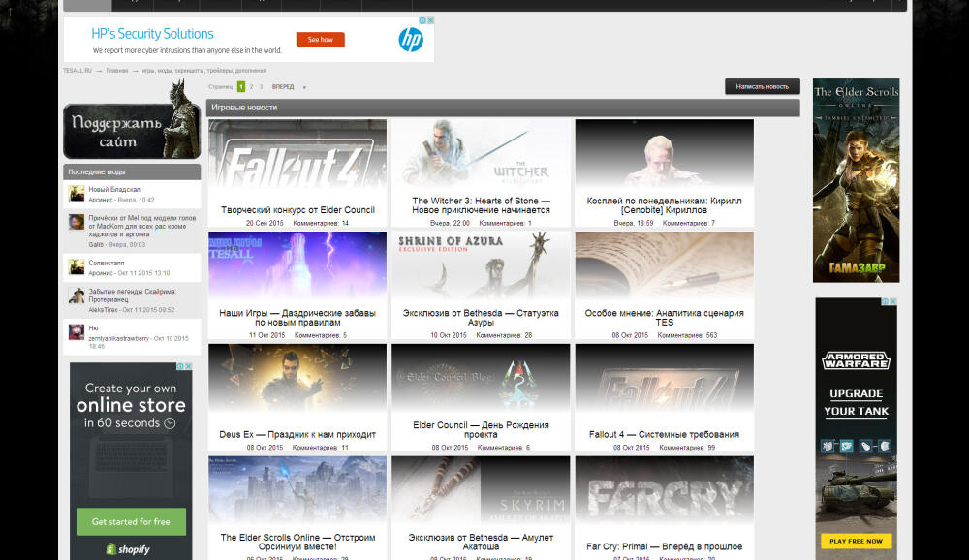Click avatar next to Ню mod
The image size is (969, 560).
[x=77, y=332]
